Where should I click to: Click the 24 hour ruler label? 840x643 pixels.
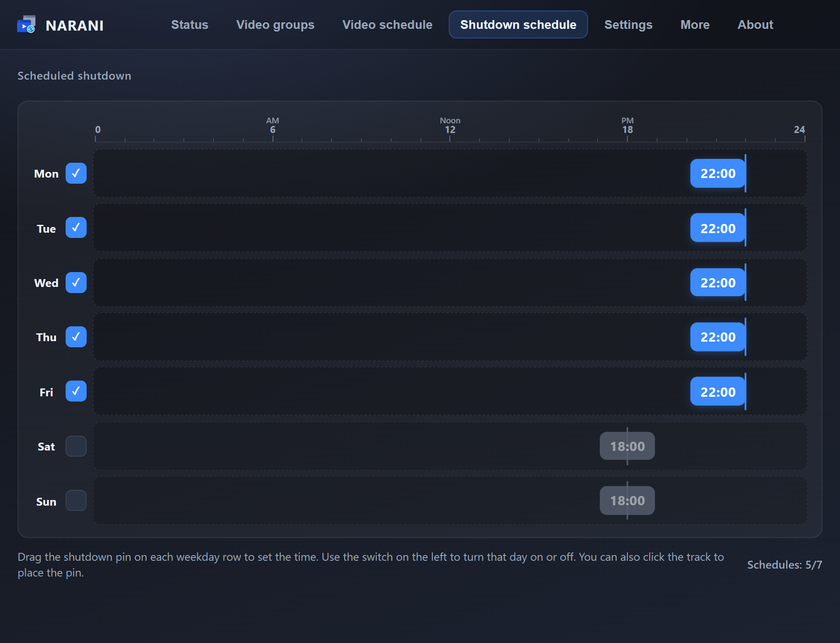tap(799, 129)
